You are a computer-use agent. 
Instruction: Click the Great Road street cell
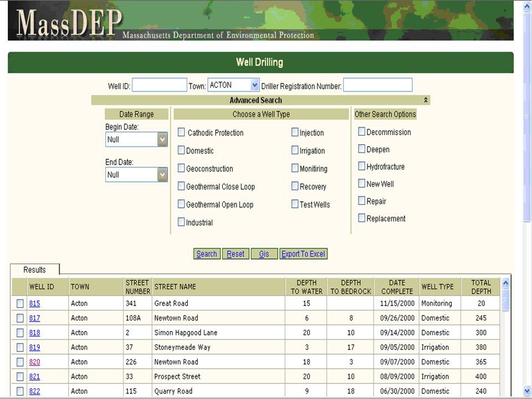[219, 303]
